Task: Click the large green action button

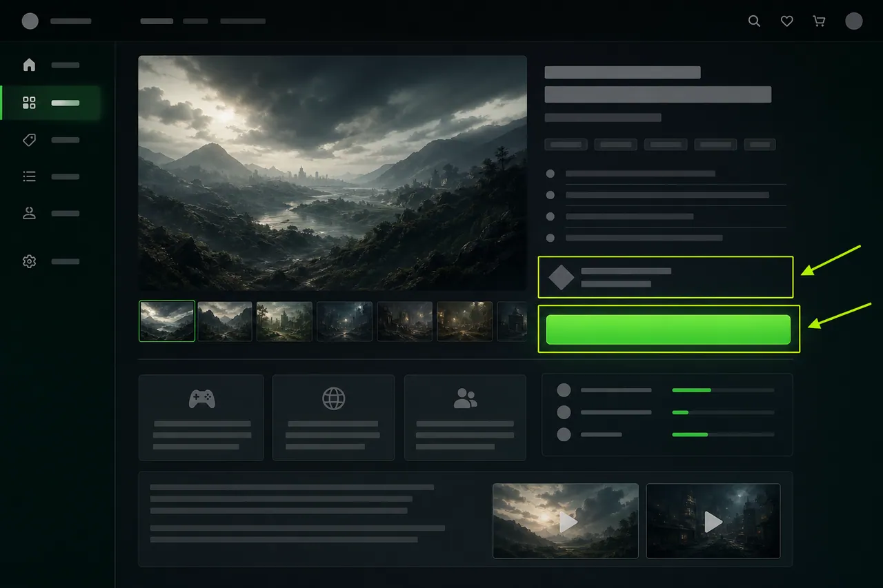Action: [668, 330]
